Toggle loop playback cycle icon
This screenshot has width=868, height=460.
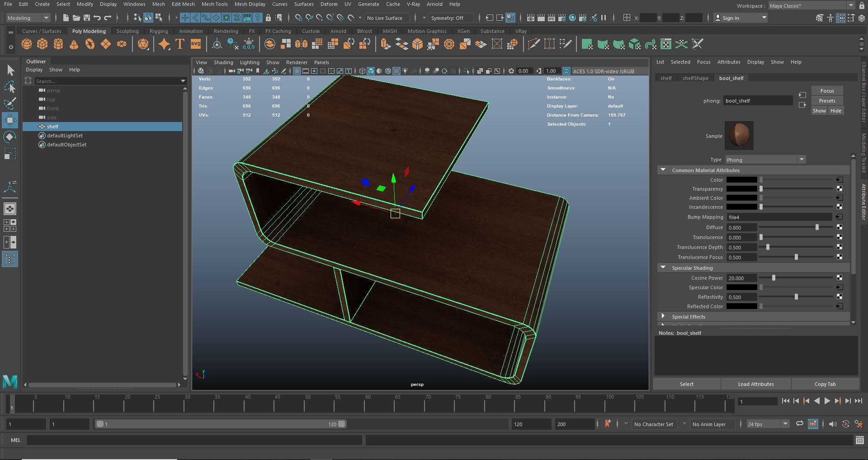(799, 424)
